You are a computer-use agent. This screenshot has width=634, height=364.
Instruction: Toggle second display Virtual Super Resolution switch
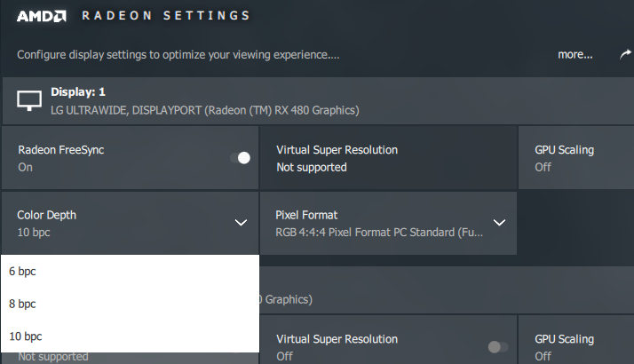pos(498,346)
